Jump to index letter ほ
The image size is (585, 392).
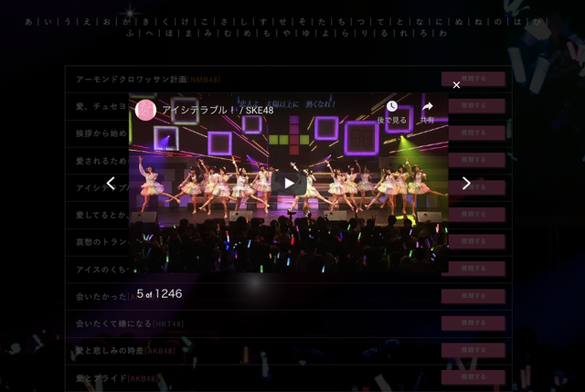169,33
